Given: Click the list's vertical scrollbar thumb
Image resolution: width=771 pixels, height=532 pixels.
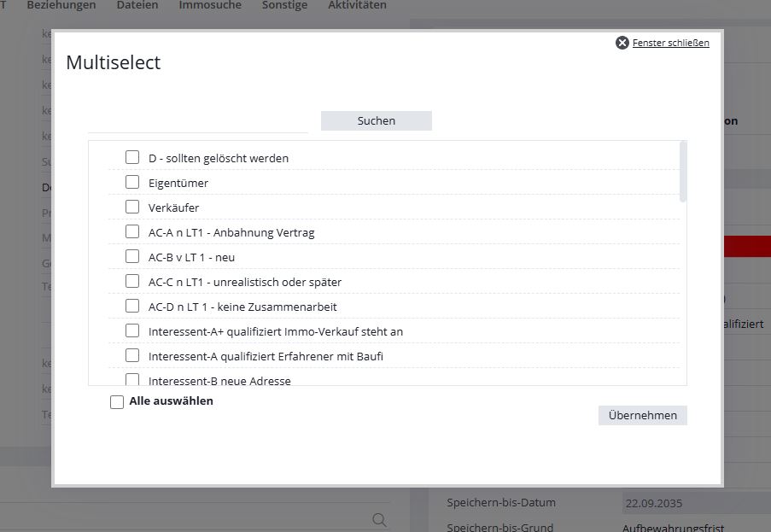Looking at the screenshot, I should tap(682, 172).
